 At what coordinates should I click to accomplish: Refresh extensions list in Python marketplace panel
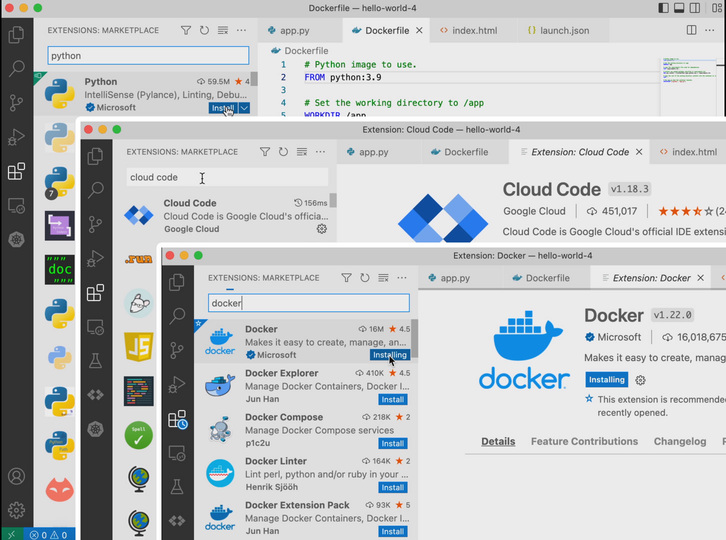(x=204, y=31)
